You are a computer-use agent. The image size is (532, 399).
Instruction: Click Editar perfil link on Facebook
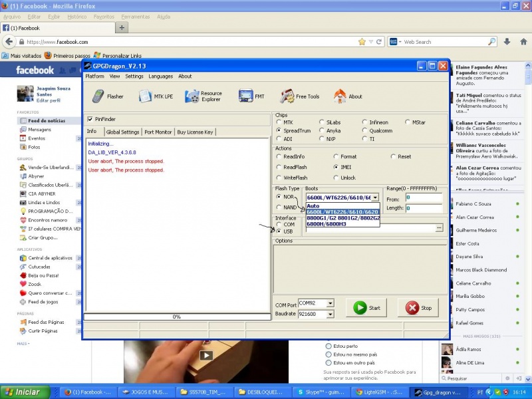(48, 100)
